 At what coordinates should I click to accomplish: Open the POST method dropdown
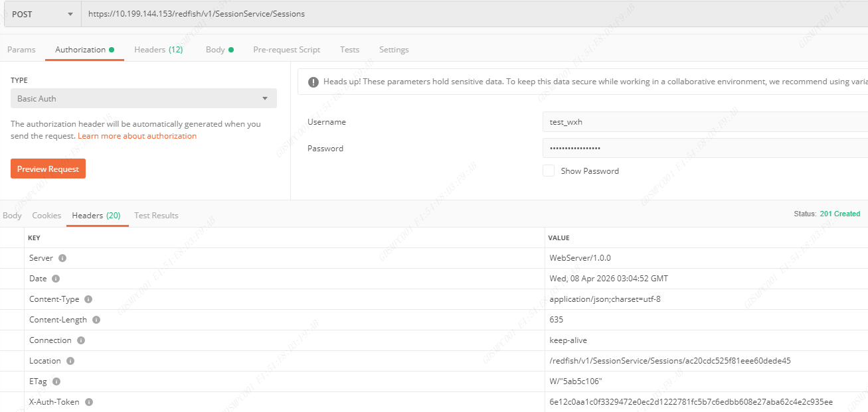click(43, 14)
